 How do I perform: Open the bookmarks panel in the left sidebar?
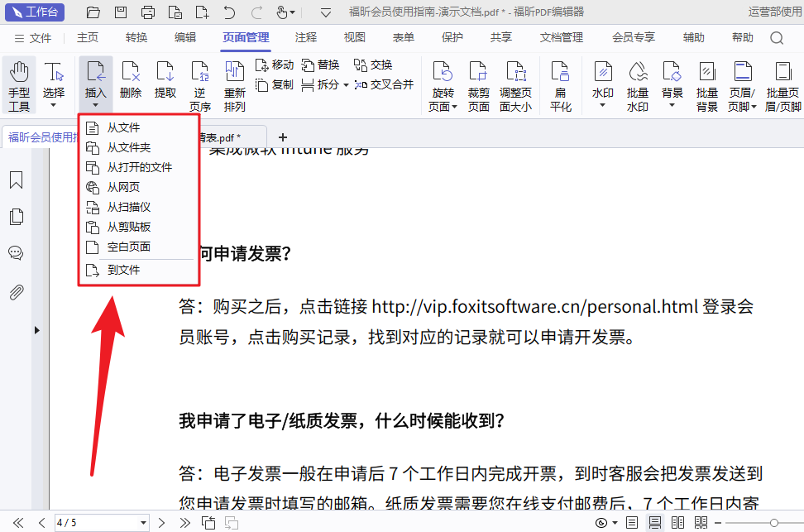click(16, 179)
